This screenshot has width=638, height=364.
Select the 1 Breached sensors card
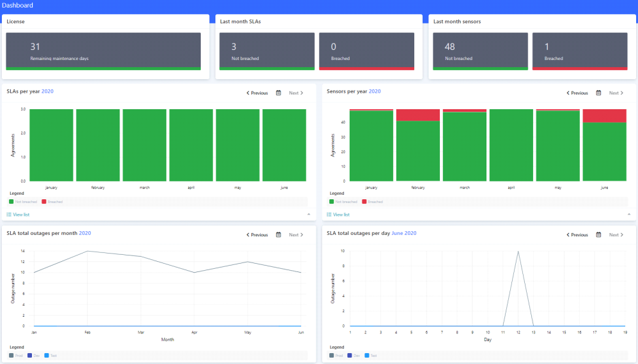coord(580,51)
